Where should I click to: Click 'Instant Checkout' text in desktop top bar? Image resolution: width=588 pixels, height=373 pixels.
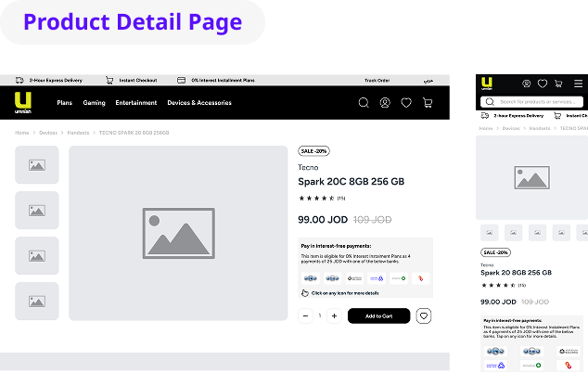pos(138,81)
